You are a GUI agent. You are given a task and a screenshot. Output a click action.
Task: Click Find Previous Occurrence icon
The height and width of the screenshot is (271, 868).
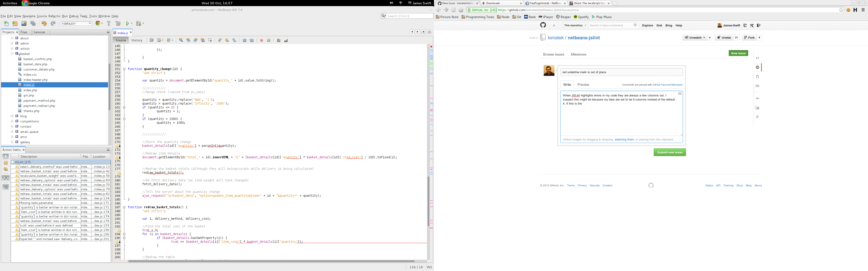188,40
